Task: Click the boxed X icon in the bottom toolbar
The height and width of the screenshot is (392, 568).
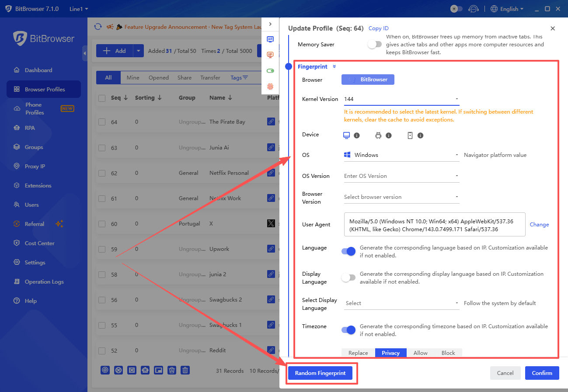Action: (x=132, y=370)
